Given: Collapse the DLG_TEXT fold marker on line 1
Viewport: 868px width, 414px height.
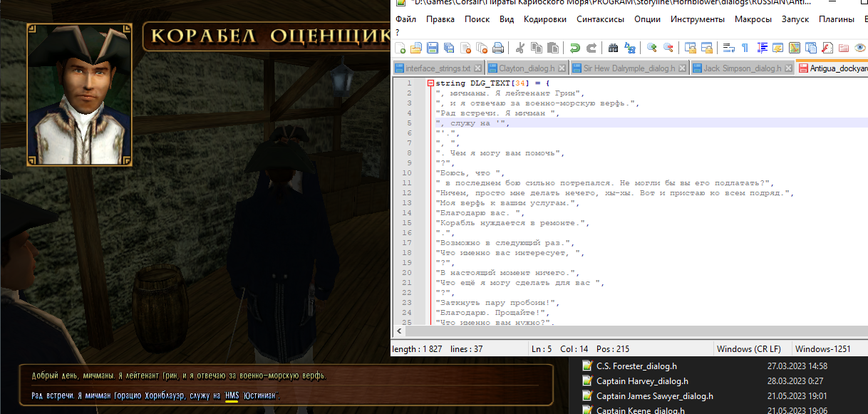Looking at the screenshot, I should point(430,83).
